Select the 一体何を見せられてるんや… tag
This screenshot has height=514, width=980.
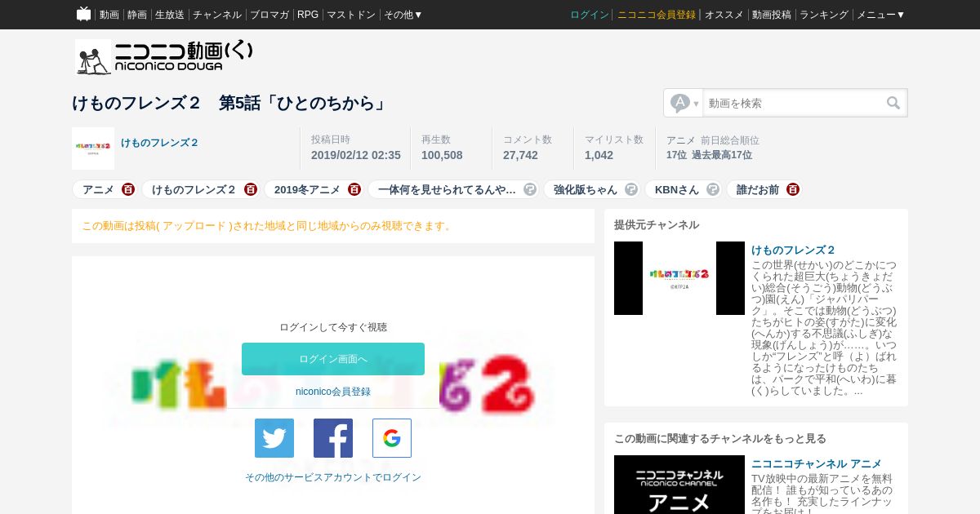tap(447, 189)
